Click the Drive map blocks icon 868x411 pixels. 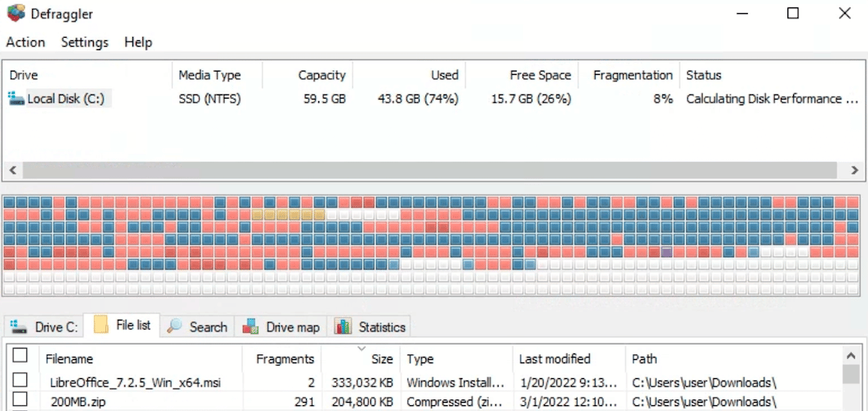pyautogui.click(x=252, y=327)
